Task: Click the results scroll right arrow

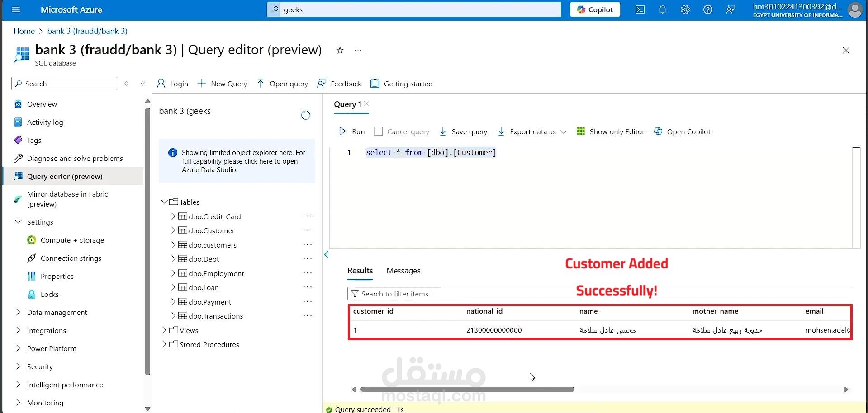Action: pos(846,390)
